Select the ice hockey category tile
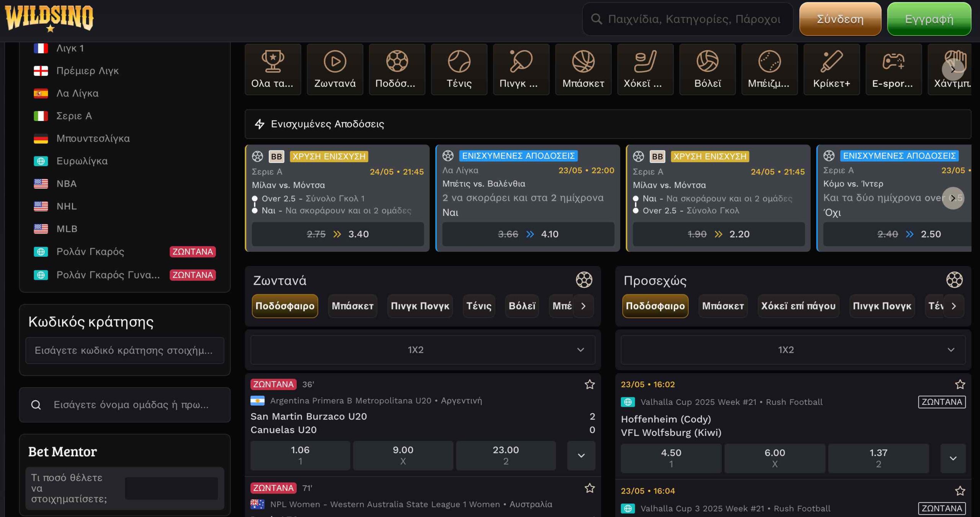The height and width of the screenshot is (517, 980). (x=645, y=69)
